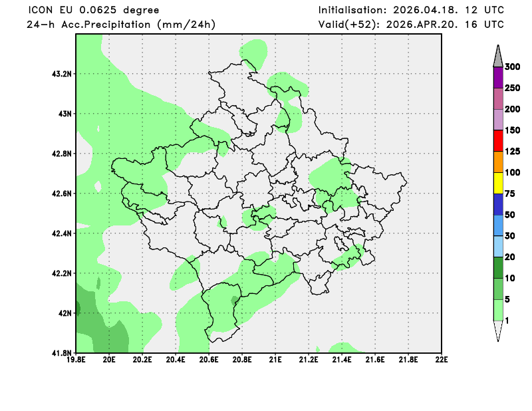Click the 19.8E longitude axis label
This screenshot has height=411, width=532.
tap(76, 360)
